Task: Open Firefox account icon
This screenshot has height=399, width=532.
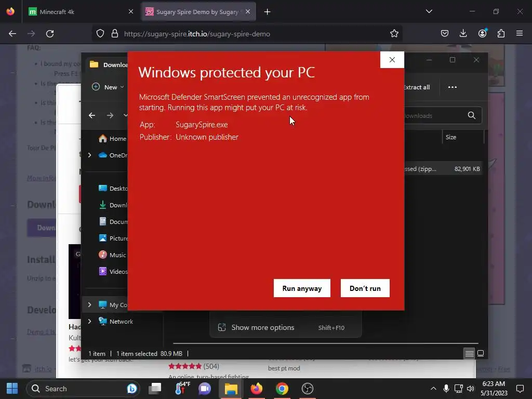Action: [482, 34]
